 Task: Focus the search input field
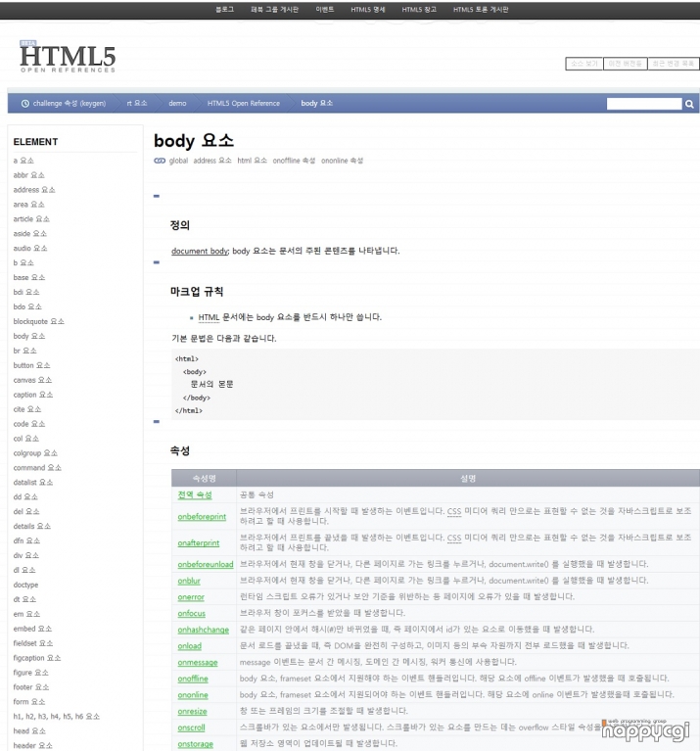(x=644, y=104)
